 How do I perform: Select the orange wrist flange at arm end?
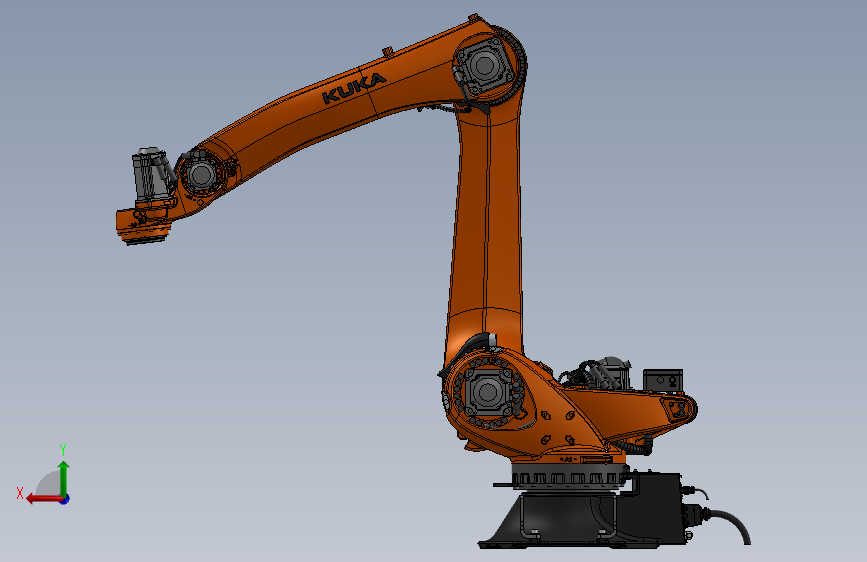pyautogui.click(x=141, y=224)
